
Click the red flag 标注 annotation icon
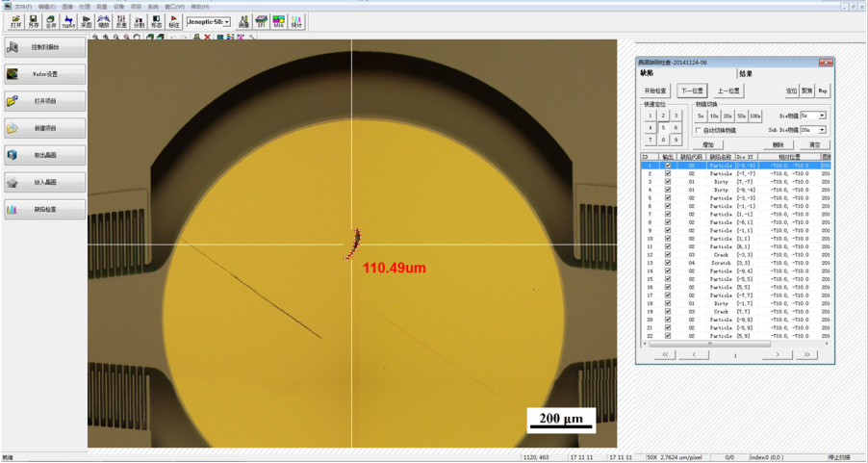(x=174, y=22)
